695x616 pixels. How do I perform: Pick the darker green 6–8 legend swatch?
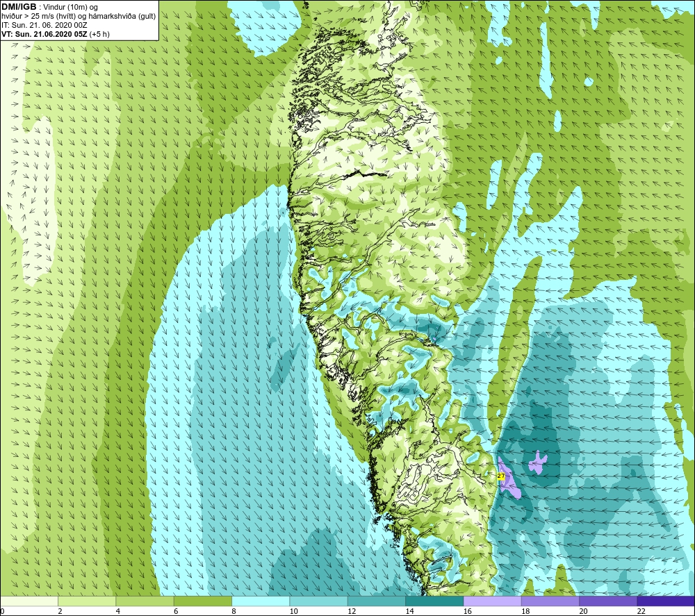[202, 601]
